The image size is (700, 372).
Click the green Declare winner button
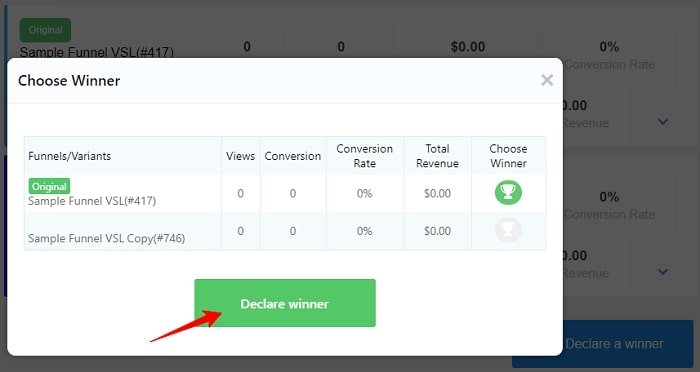pyautogui.click(x=285, y=303)
